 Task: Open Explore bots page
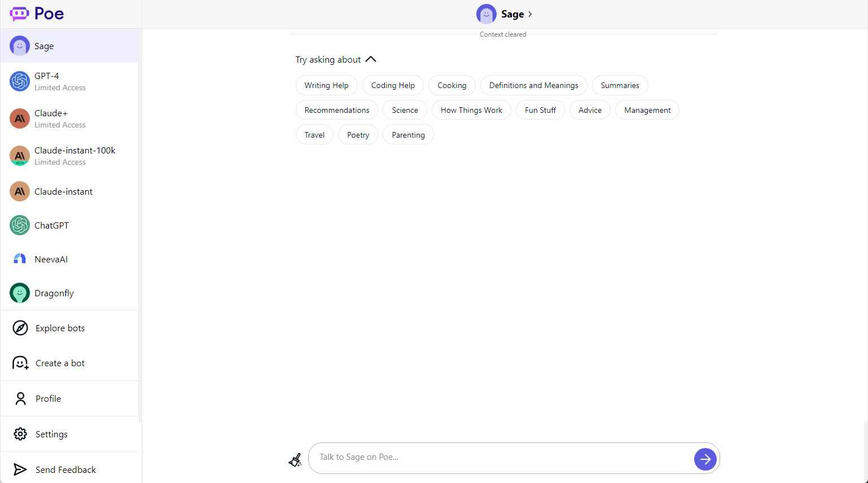point(69,328)
